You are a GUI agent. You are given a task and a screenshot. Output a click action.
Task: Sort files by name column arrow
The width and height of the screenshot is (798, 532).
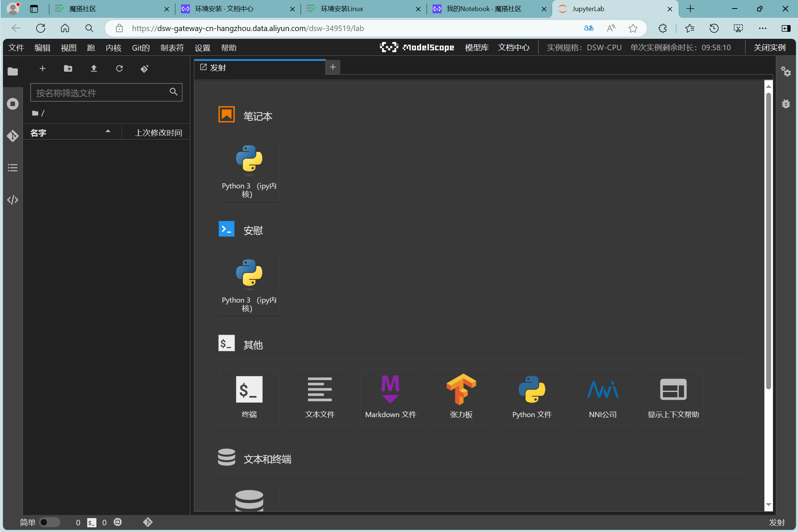tap(108, 132)
